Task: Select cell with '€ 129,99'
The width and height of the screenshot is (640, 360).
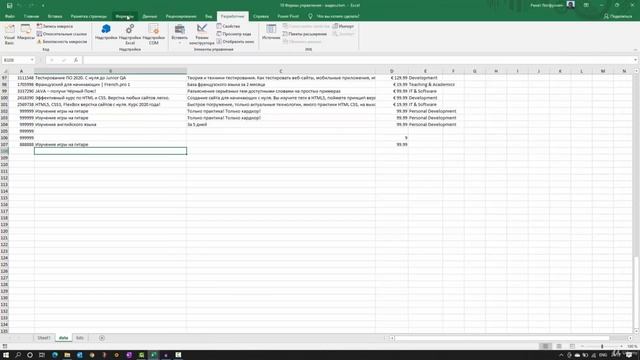Action: pyautogui.click(x=392, y=78)
